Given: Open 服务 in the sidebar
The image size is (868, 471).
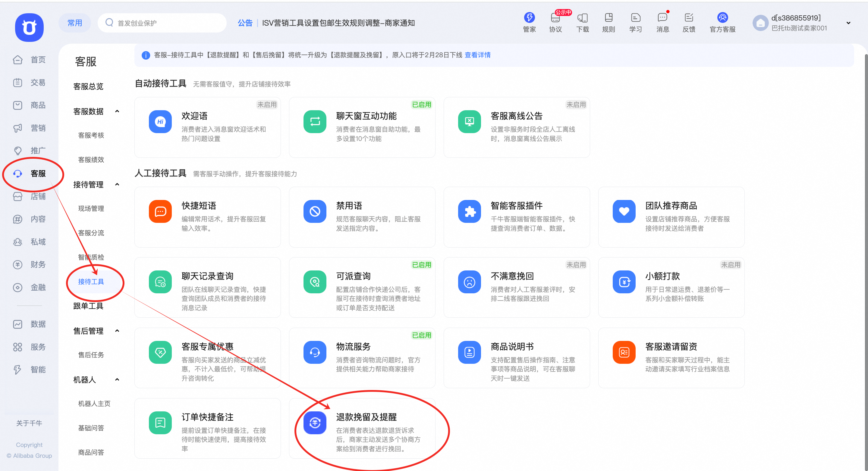Looking at the screenshot, I should pos(29,347).
